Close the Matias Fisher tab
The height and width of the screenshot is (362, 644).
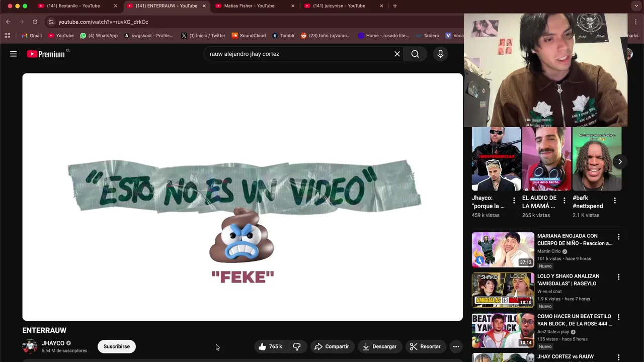[293, 6]
